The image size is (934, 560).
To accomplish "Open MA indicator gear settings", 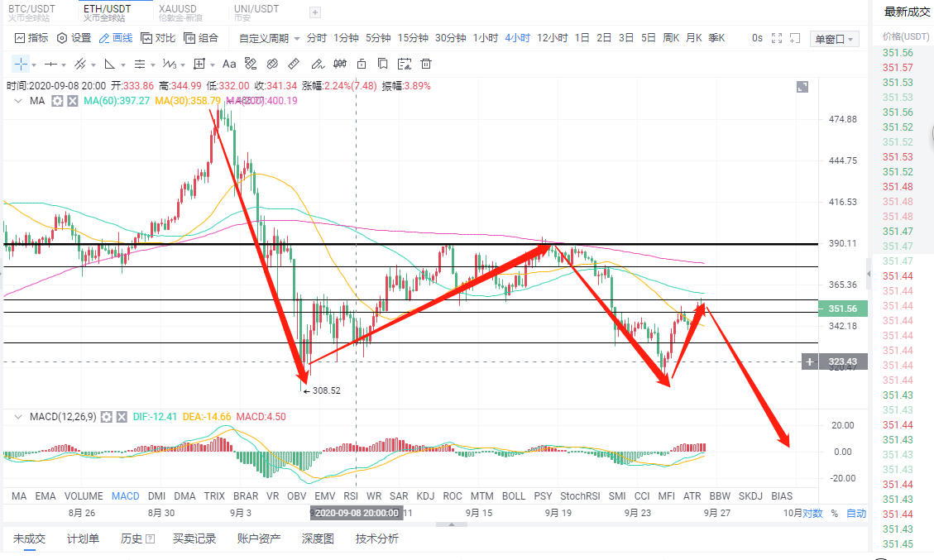I will click(x=57, y=101).
